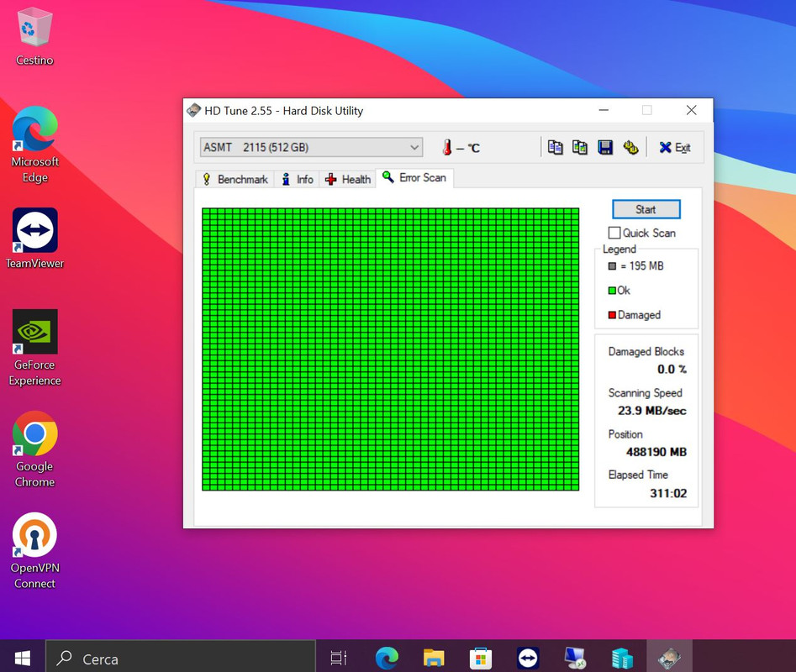Select TeamViewer desktop shortcut
Image resolution: width=796 pixels, height=672 pixels.
pos(34,239)
